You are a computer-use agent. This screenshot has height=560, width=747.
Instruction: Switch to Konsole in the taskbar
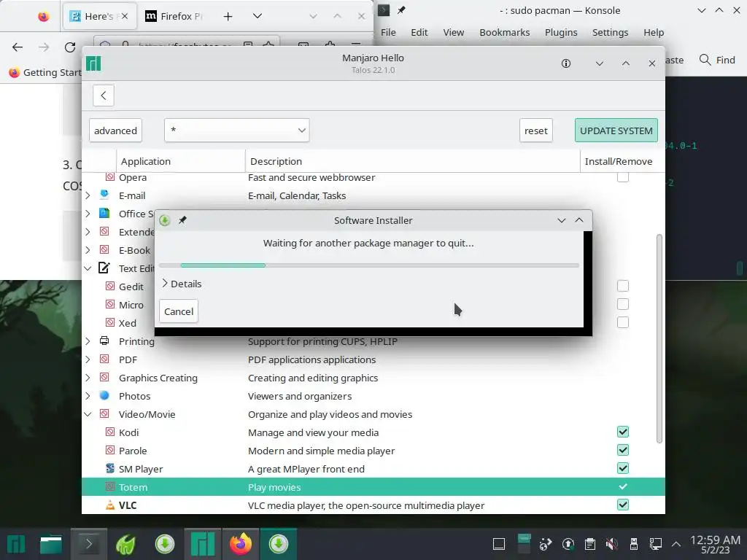point(88,544)
